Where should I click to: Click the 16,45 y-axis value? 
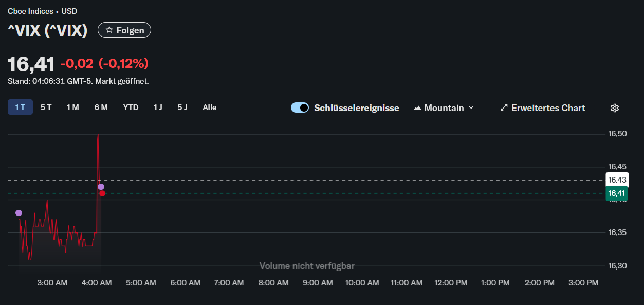(x=617, y=167)
